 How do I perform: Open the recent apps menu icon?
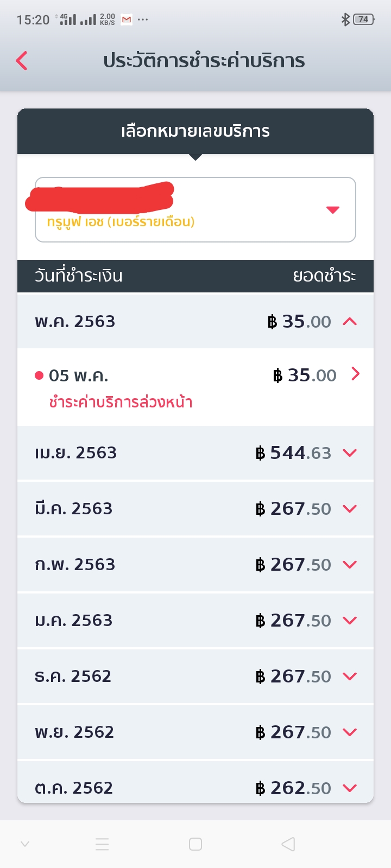tap(102, 844)
